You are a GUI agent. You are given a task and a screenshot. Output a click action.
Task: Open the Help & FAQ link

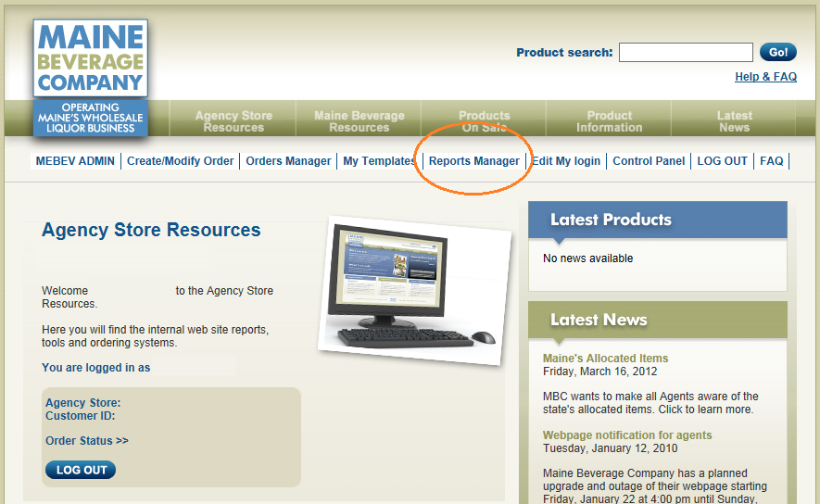coord(765,77)
